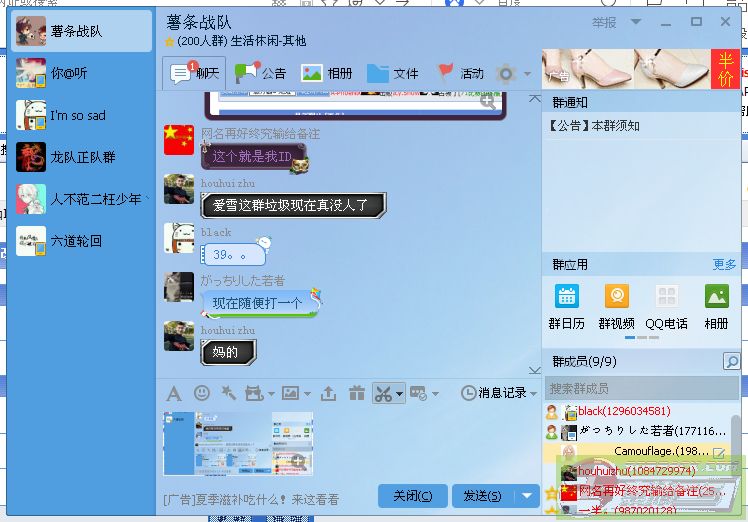
Task: Expand the send button options arrow
Action: pos(528,496)
